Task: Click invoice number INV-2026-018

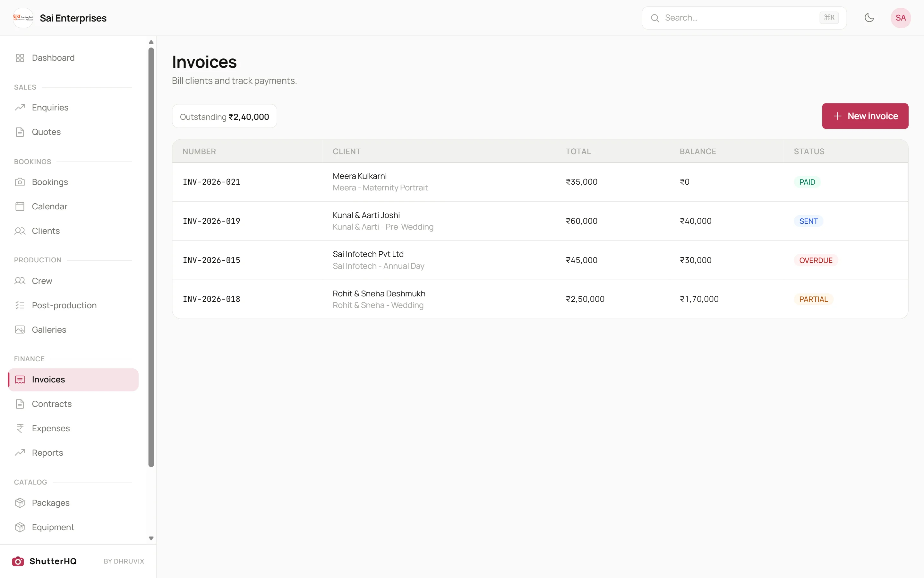Action: [x=211, y=299]
